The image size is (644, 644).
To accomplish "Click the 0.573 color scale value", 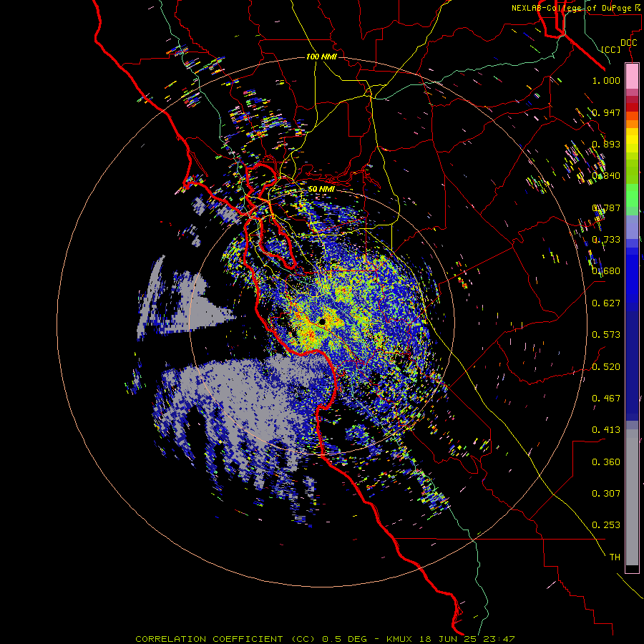I will click(x=606, y=335).
